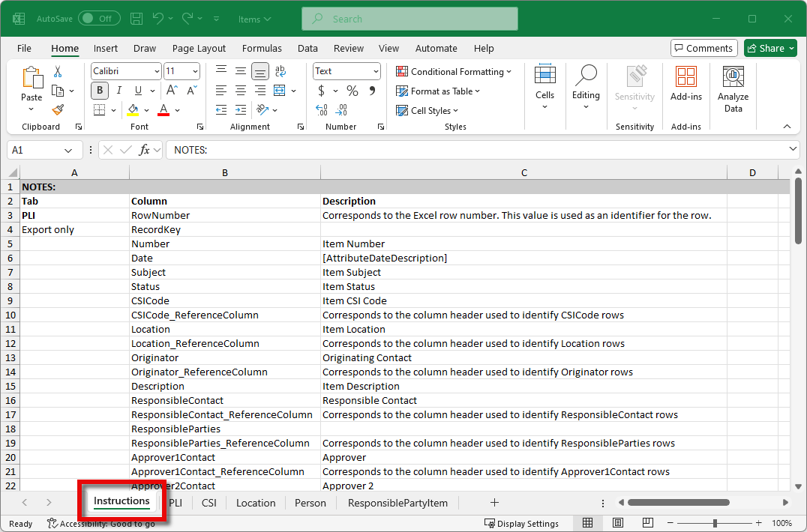Viewport: 807px width, 532px height.
Task: Toggle Bold formatting button
Action: point(100,91)
